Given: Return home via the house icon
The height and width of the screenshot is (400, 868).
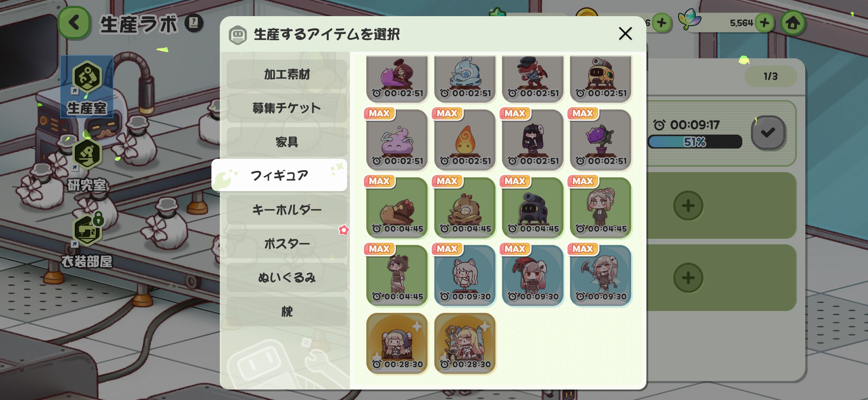Looking at the screenshot, I should [793, 23].
